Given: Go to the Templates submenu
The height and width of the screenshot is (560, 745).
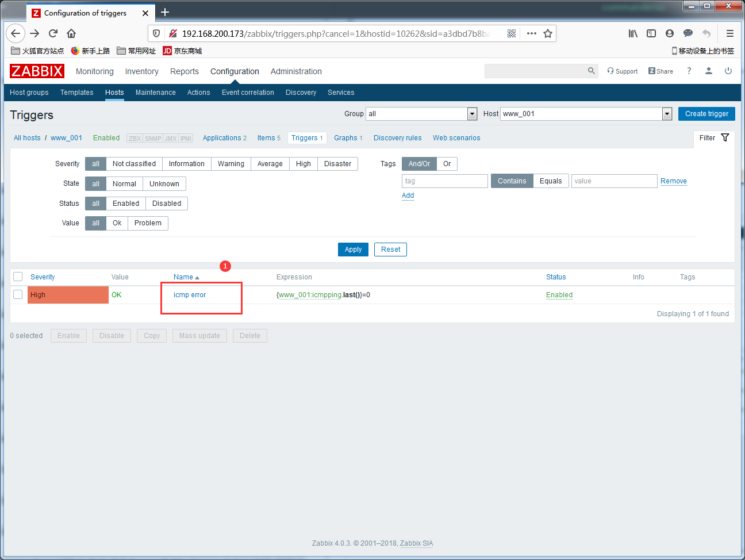Looking at the screenshot, I should click(77, 93).
